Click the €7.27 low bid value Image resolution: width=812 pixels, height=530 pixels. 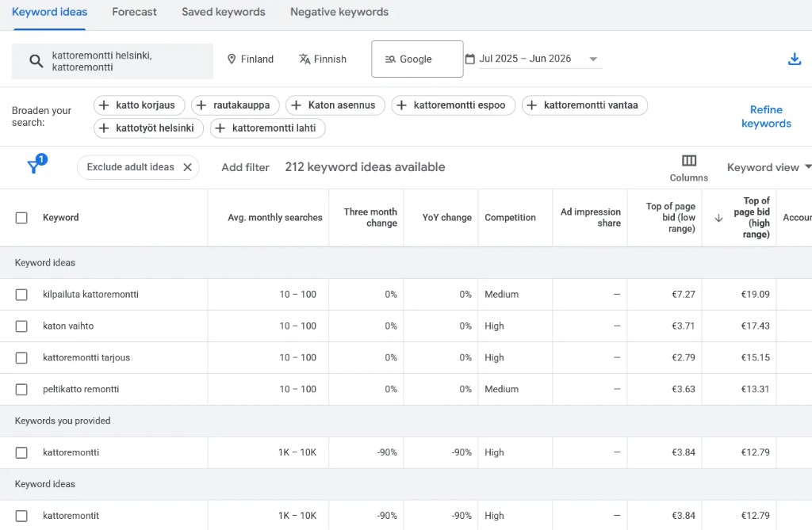[683, 295]
